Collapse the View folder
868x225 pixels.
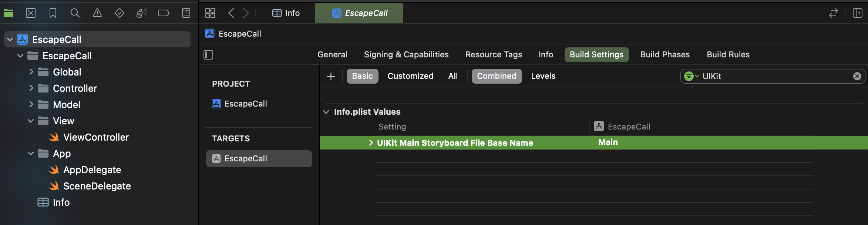click(x=31, y=121)
